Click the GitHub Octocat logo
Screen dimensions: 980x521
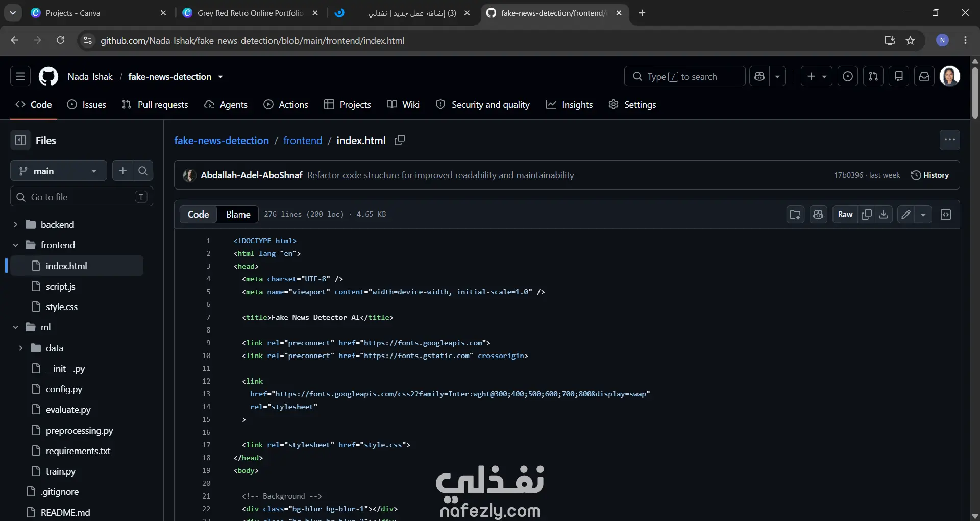pyautogui.click(x=48, y=76)
